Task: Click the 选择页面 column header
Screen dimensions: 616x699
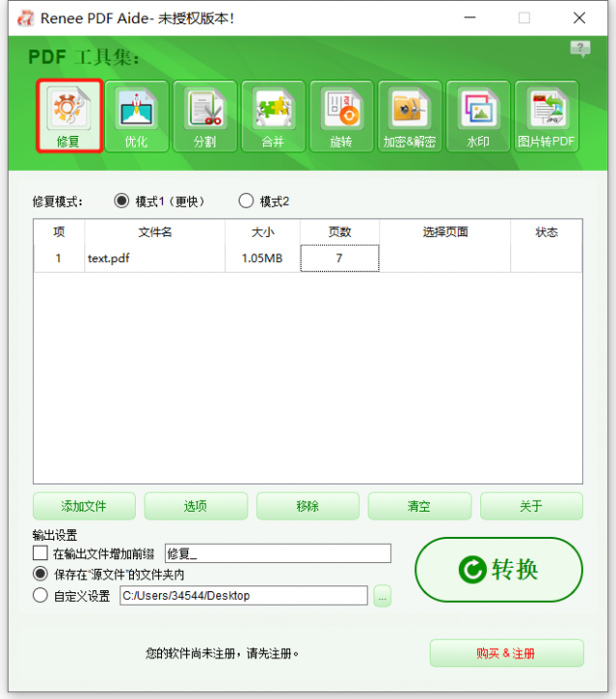Action: pyautogui.click(x=445, y=232)
